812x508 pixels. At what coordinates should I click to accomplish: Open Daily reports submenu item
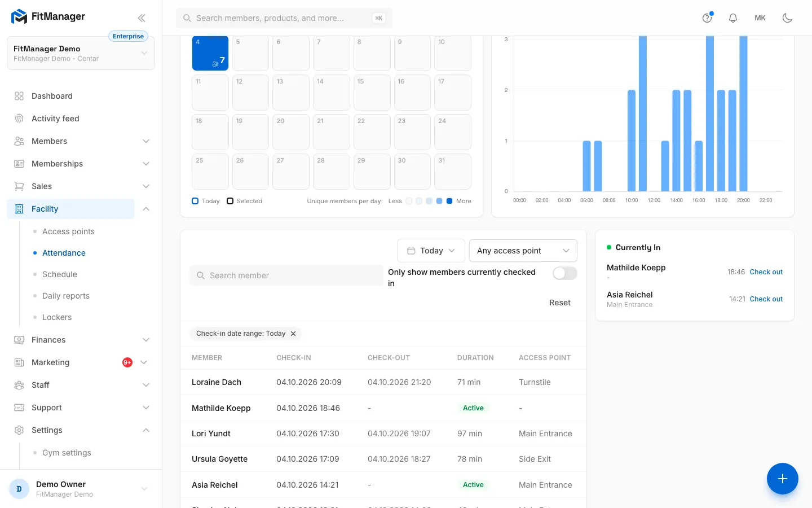pos(66,296)
